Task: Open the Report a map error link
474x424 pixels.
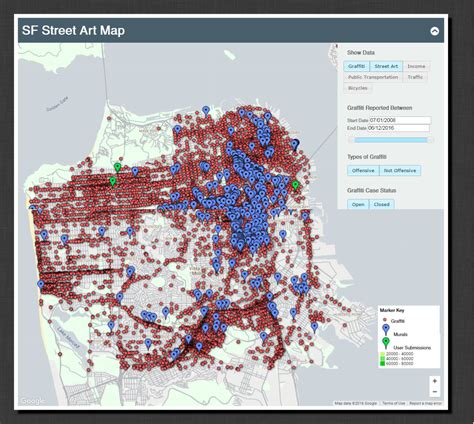Action: pyautogui.click(x=426, y=403)
